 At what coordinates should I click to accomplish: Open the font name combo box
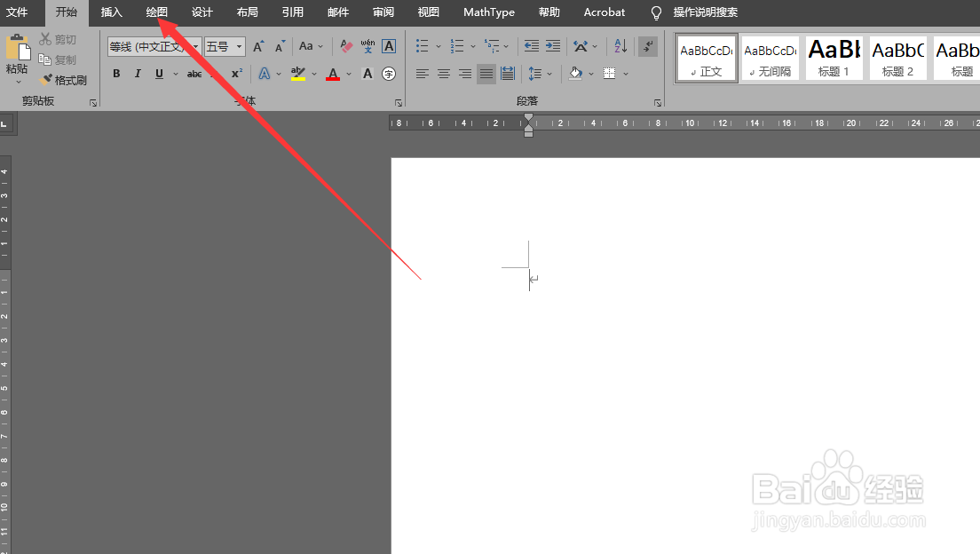tap(154, 47)
